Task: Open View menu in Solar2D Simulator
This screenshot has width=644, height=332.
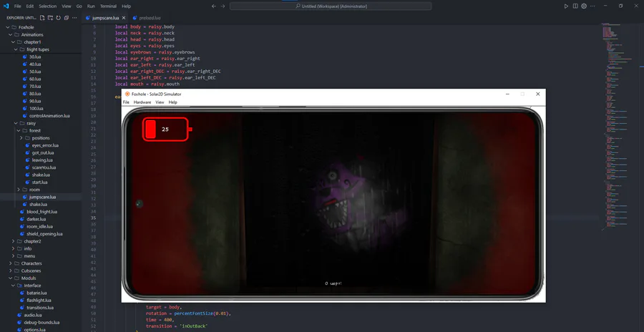Action: tap(160, 102)
